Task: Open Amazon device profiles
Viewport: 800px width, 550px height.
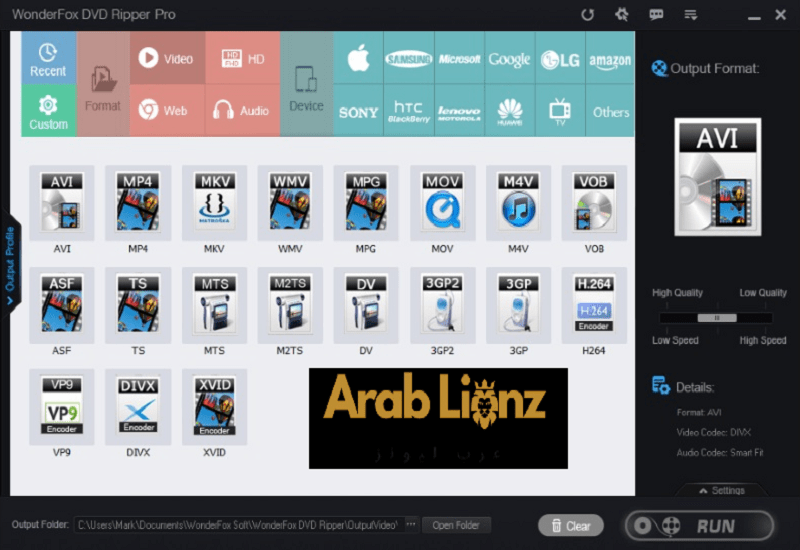Action: tap(610, 58)
